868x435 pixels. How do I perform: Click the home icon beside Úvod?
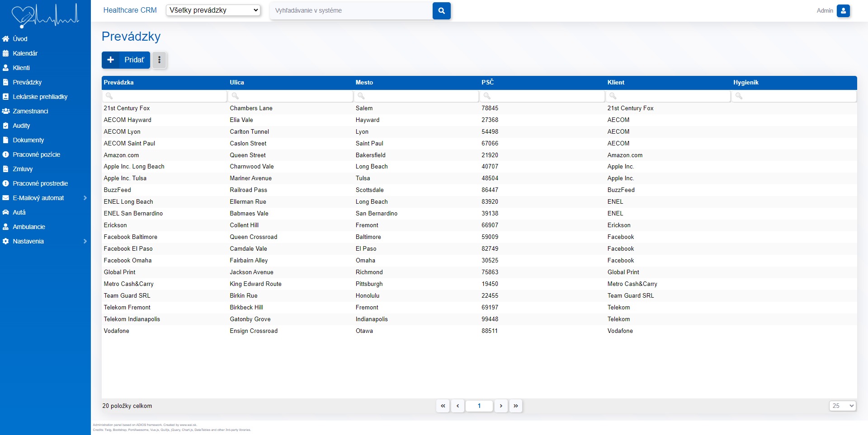[5, 39]
